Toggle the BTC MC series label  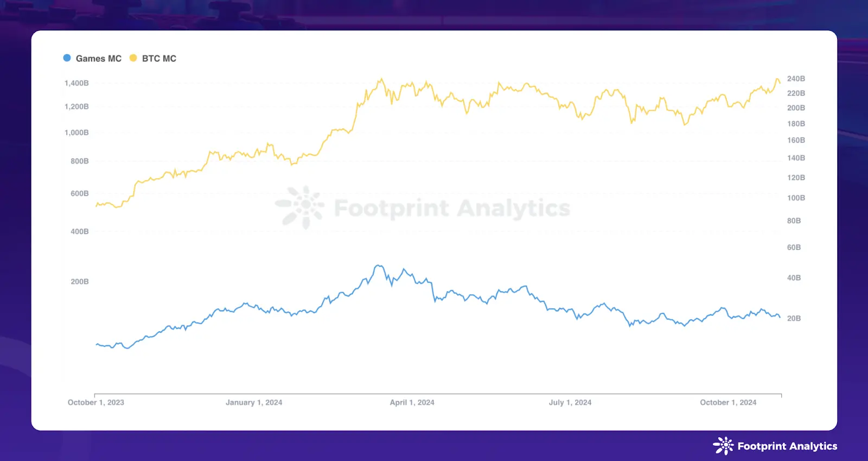point(159,59)
